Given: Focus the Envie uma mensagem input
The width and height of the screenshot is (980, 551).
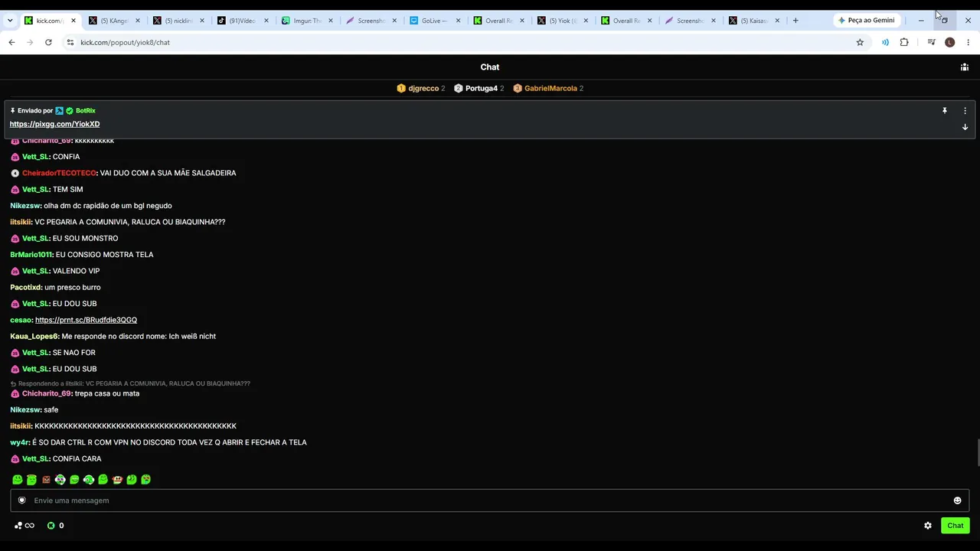Looking at the screenshot, I should (488, 500).
